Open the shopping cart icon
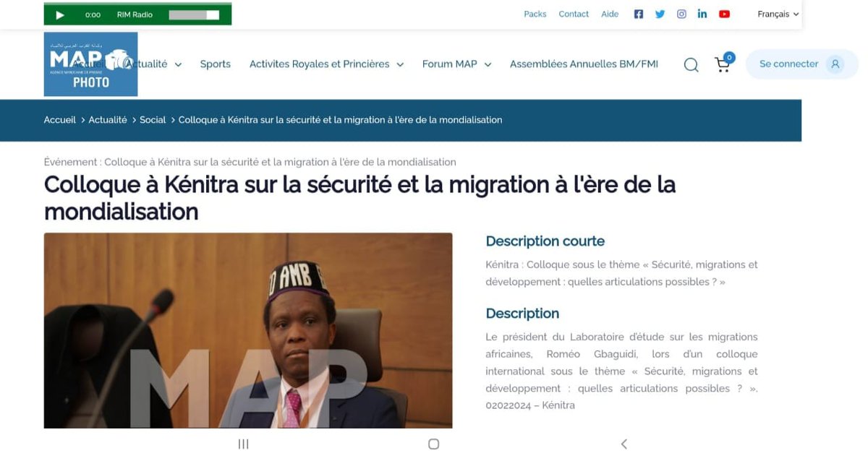This screenshot has height=461, width=868. click(721, 65)
